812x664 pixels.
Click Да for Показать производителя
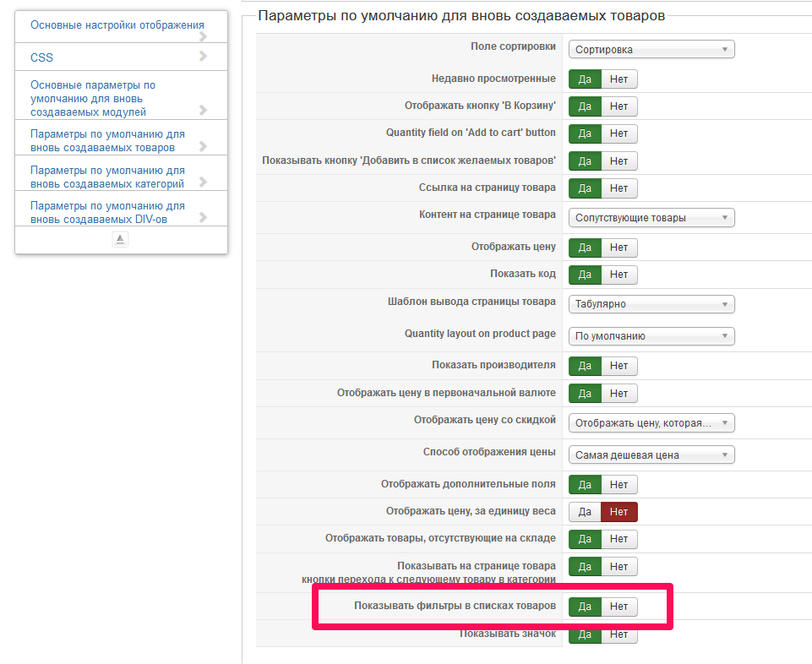[585, 366]
